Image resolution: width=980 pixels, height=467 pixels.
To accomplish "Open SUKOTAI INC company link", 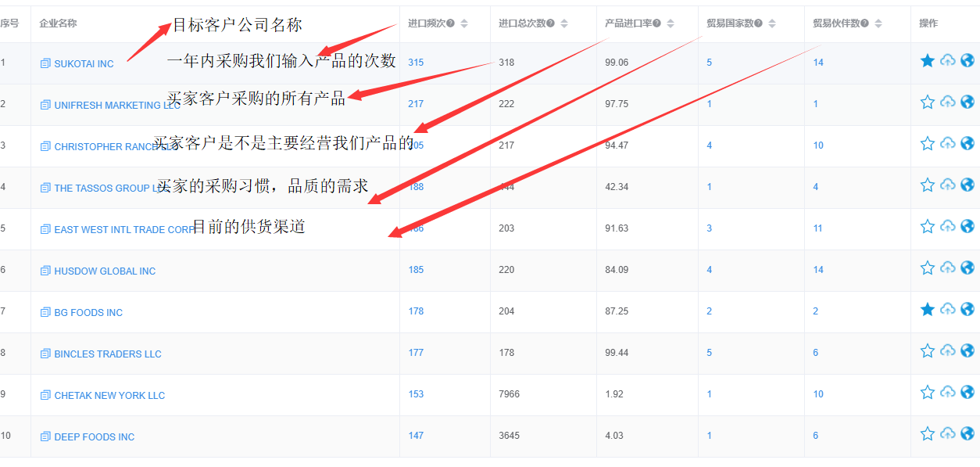I will pyautogui.click(x=84, y=63).
